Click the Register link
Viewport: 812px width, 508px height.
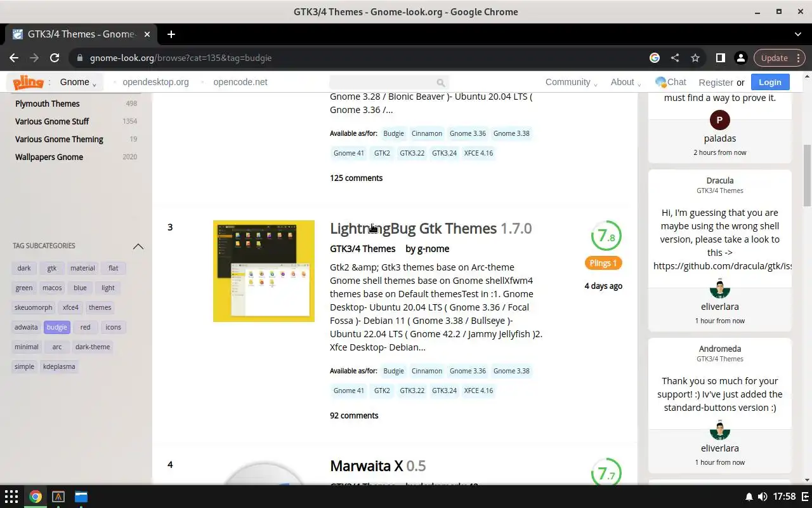click(x=716, y=82)
